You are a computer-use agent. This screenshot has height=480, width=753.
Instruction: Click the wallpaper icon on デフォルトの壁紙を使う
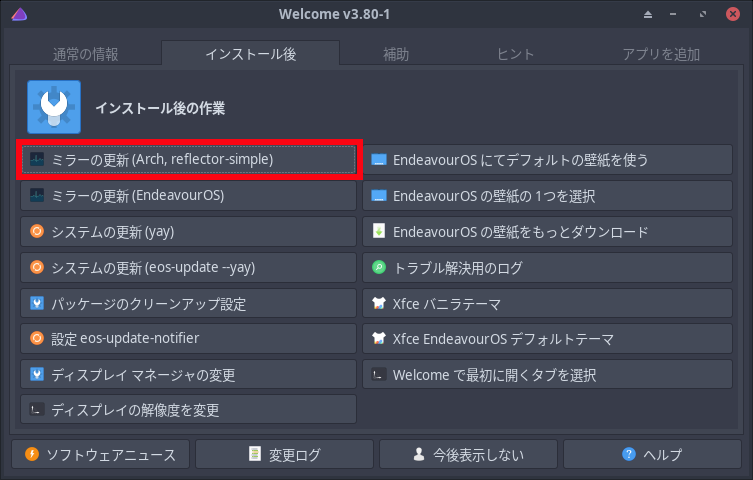click(379, 159)
